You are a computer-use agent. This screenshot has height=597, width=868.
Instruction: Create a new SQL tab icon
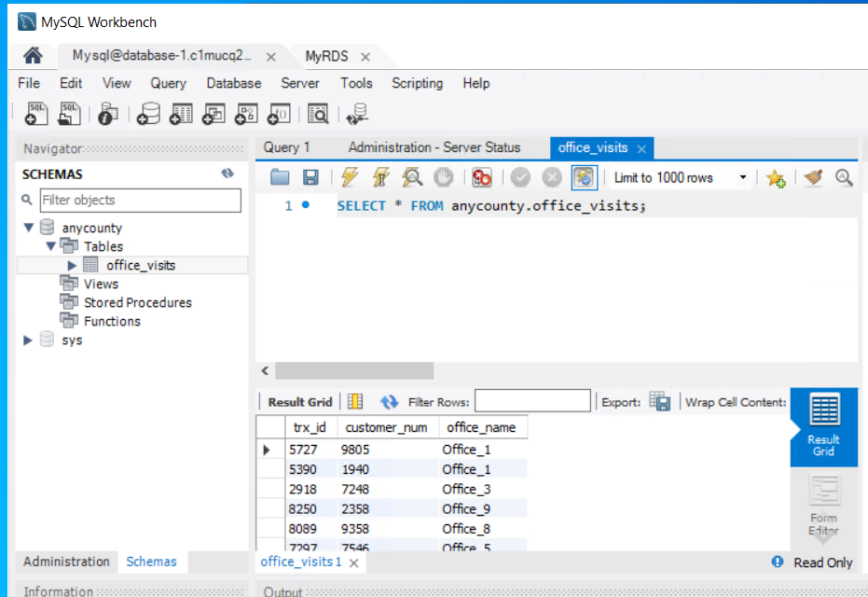[x=36, y=114]
